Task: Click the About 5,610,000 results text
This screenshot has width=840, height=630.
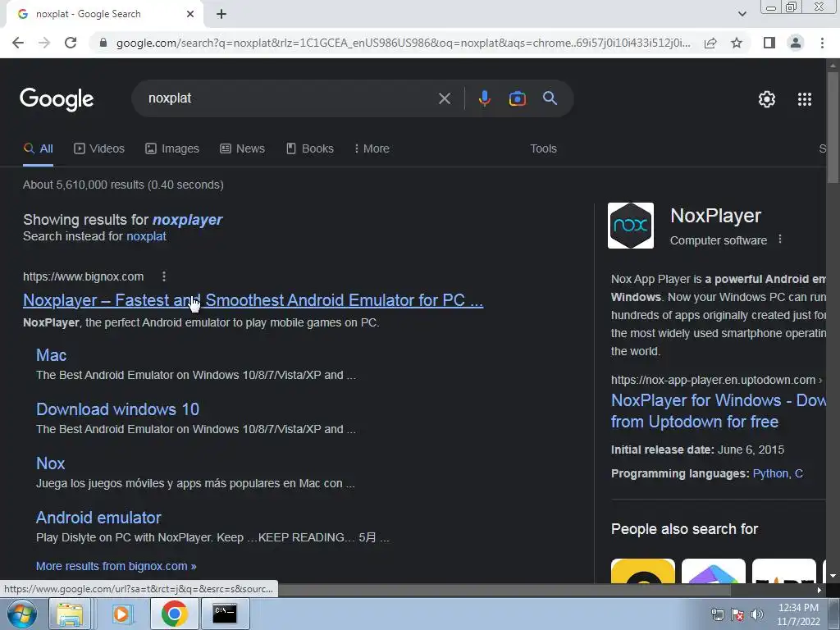Action: (x=123, y=185)
